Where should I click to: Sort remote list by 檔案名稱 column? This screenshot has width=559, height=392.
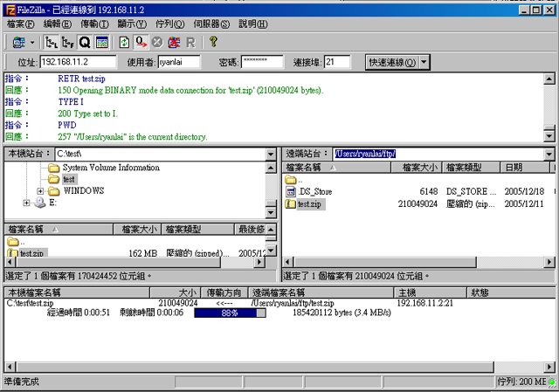[x=336, y=168]
